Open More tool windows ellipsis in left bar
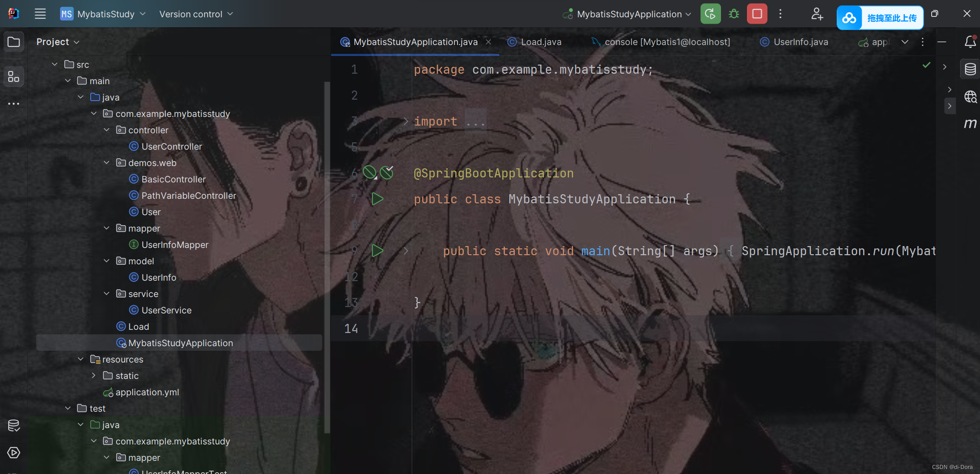The height and width of the screenshot is (474, 980). 14,104
